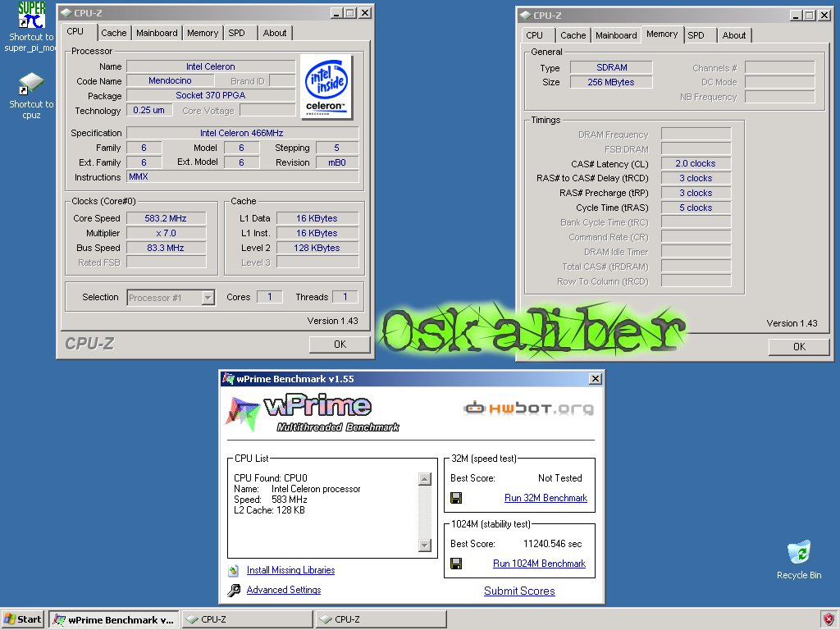Viewport: 840px width, 630px height.
Task: Click the HWBOT.org logo
Action: pyautogui.click(x=529, y=409)
